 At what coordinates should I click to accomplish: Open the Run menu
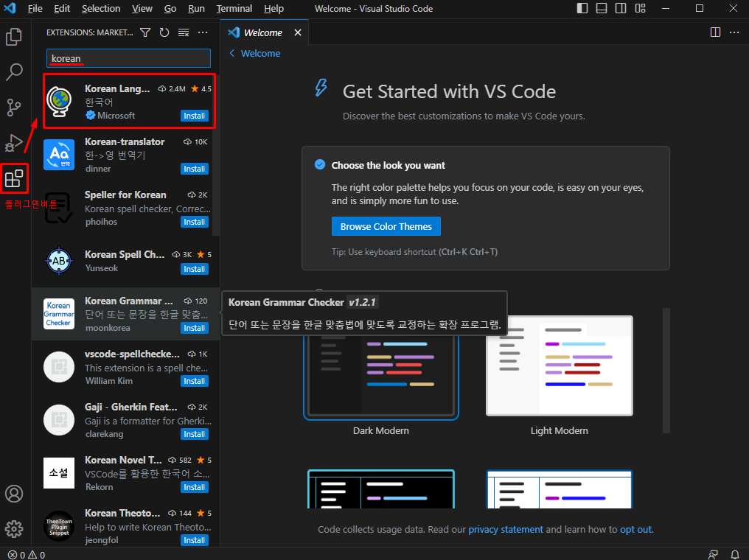click(196, 9)
